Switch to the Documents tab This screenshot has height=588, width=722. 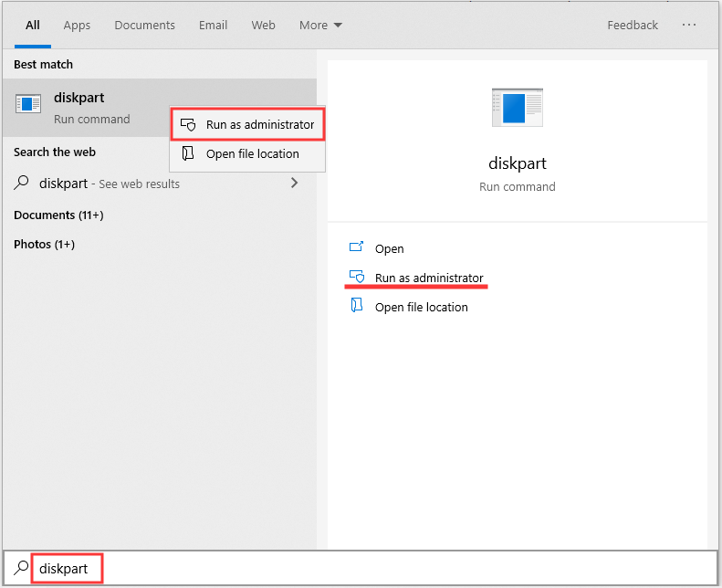pyautogui.click(x=144, y=25)
